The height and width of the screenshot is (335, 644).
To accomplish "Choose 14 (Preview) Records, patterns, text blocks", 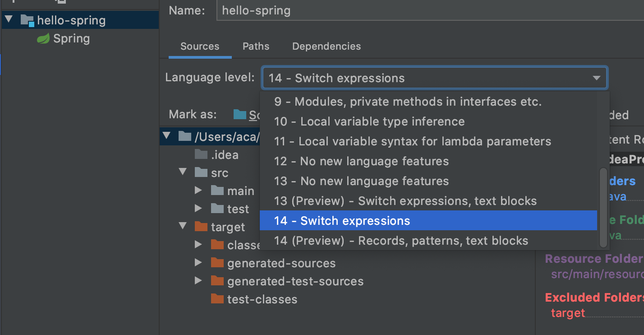I will click(x=401, y=241).
